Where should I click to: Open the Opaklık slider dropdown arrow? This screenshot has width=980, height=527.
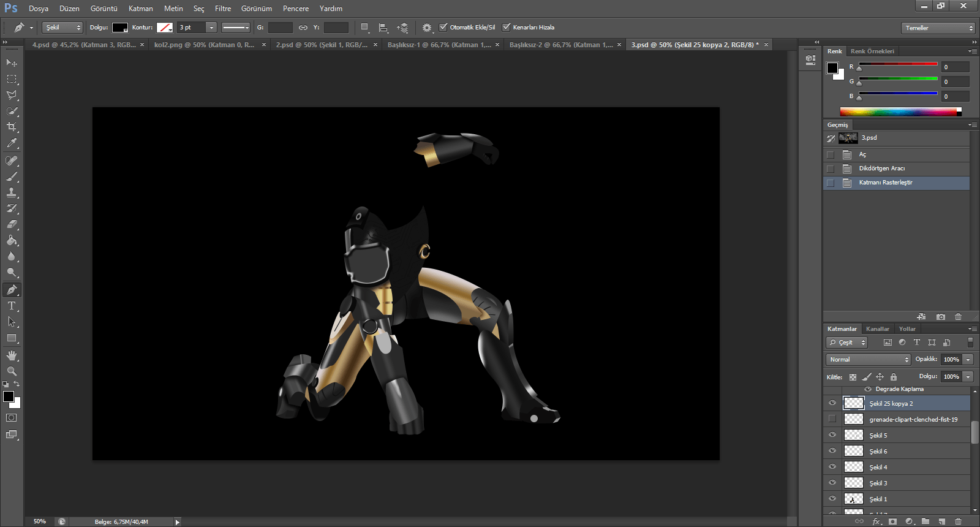(x=968, y=360)
